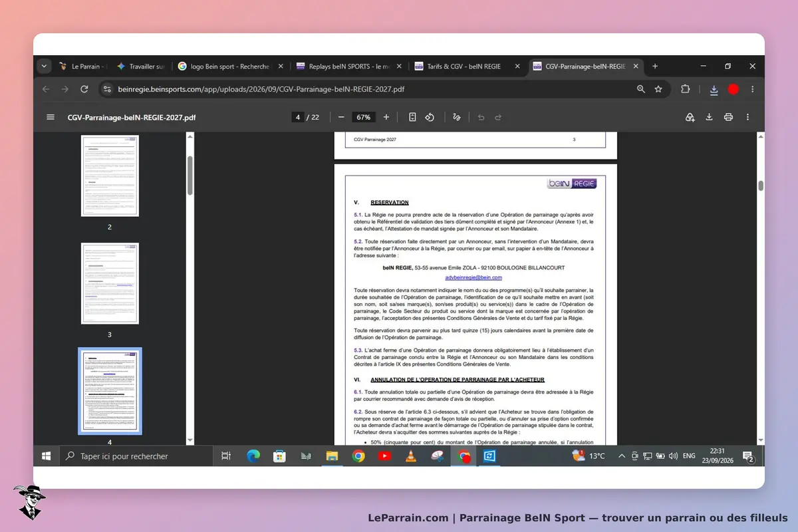The image size is (798, 532).
Task: Open File Explorer from taskbar
Action: (x=332, y=456)
